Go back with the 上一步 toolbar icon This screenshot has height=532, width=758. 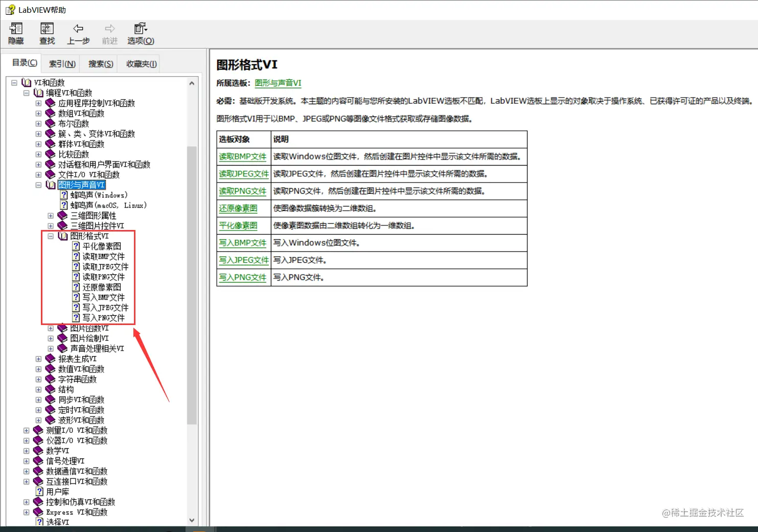78,29
